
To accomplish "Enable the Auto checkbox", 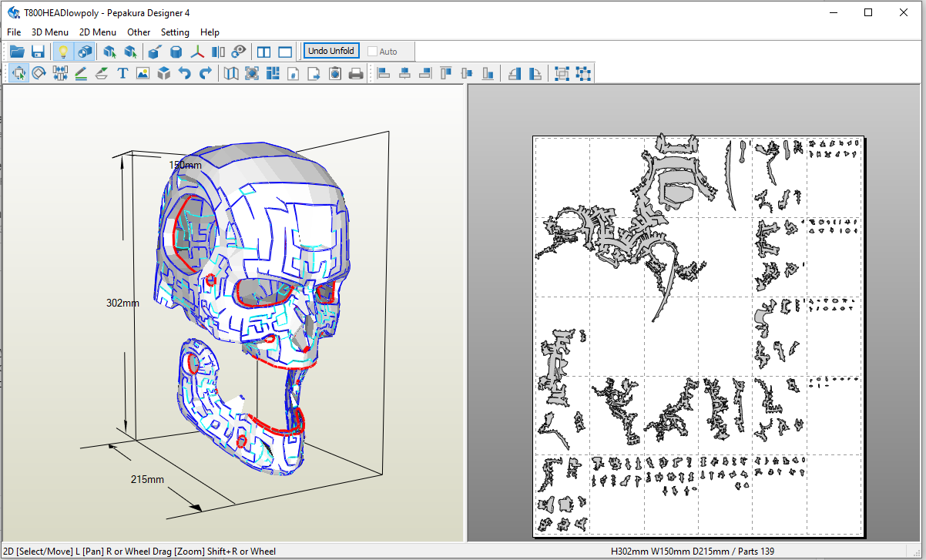I will (373, 52).
